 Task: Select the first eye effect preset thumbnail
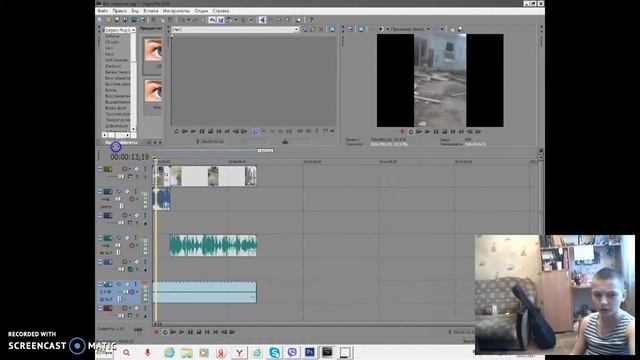pyautogui.click(x=153, y=49)
